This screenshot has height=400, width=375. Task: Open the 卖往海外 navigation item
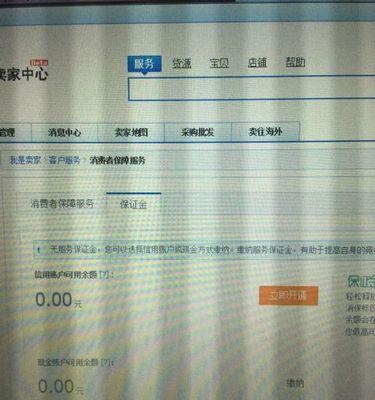265,132
